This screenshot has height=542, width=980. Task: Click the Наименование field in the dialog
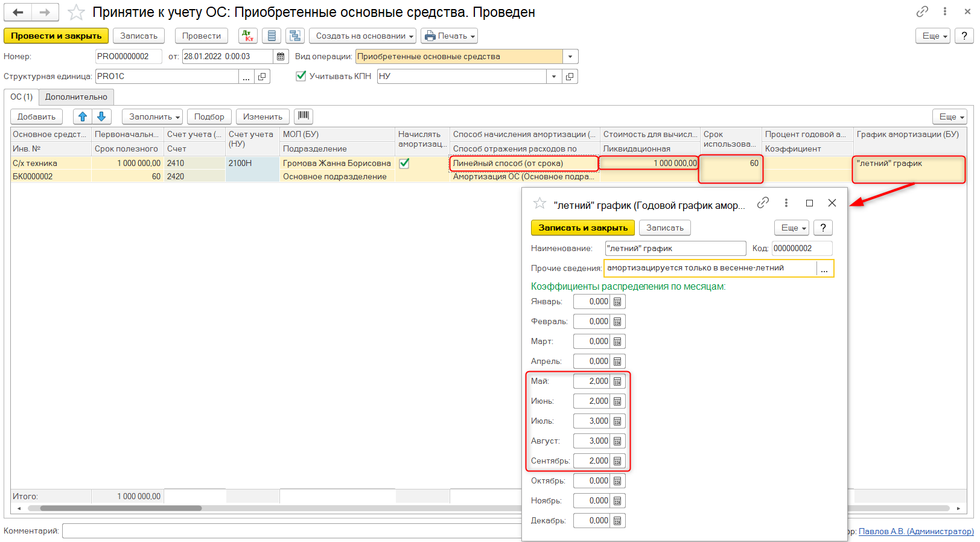pos(675,248)
